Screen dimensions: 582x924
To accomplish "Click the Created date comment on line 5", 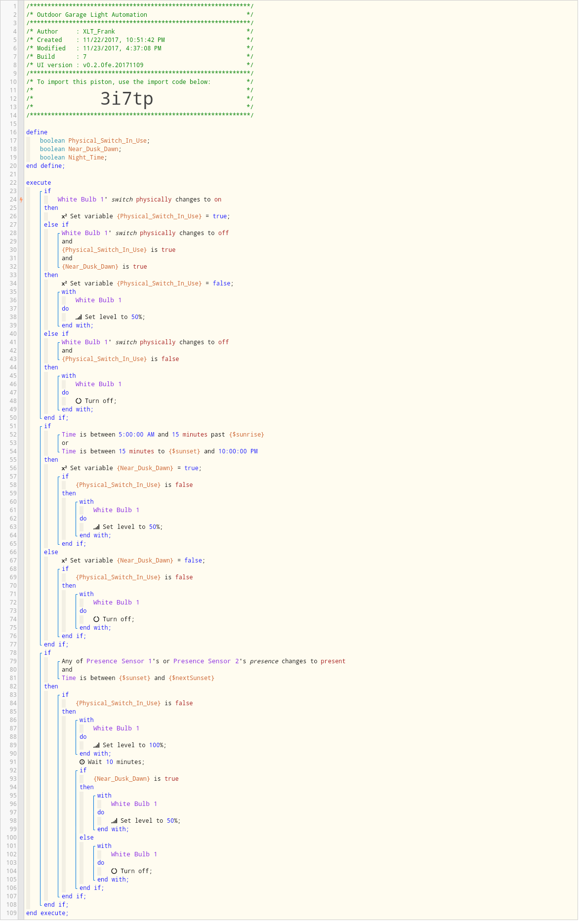I will tap(140, 40).
